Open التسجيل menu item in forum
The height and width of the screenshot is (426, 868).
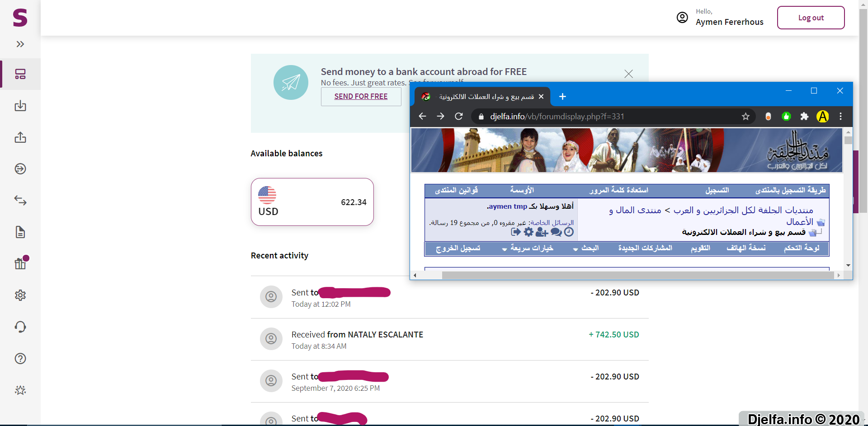[717, 190]
